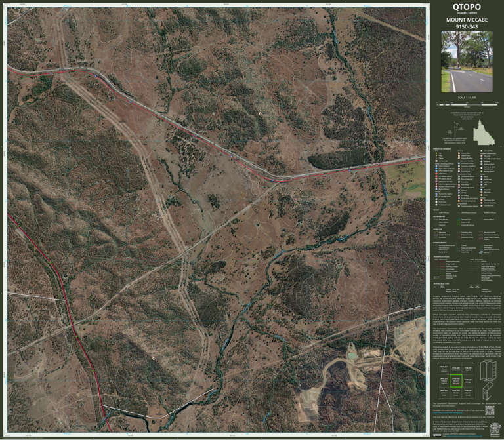The height and width of the screenshot is (440, 504).
Task: Click the POINTS OF INTEREST legend heading
Action: [442, 149]
